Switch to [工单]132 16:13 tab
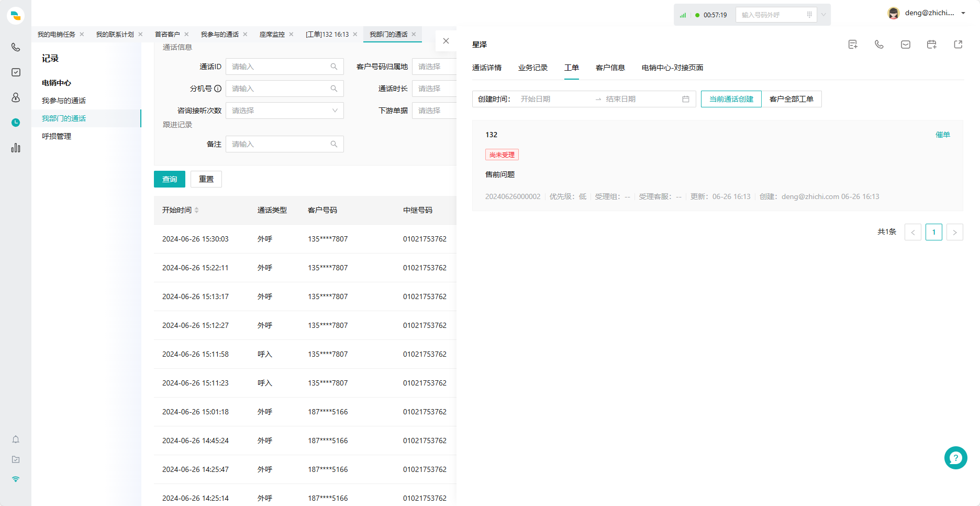 (x=327, y=34)
